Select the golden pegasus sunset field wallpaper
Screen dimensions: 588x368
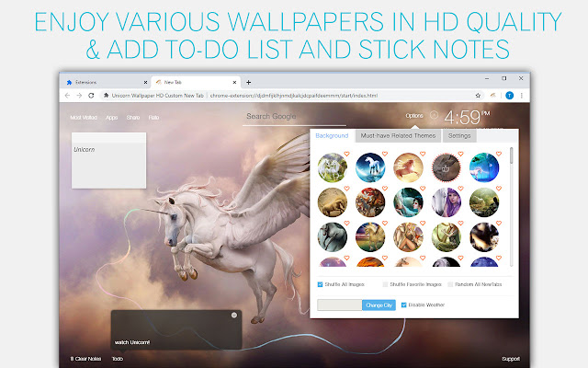tap(370, 237)
